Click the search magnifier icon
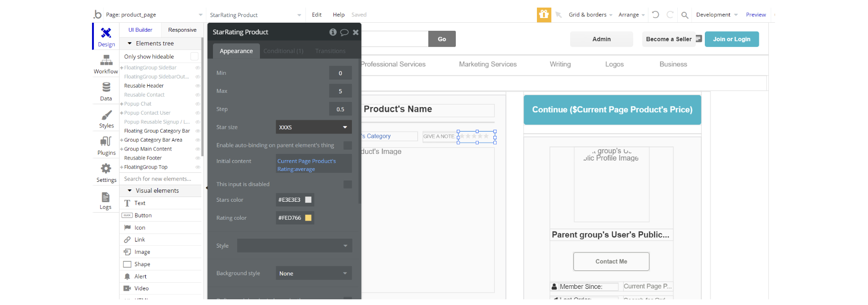 [685, 15]
